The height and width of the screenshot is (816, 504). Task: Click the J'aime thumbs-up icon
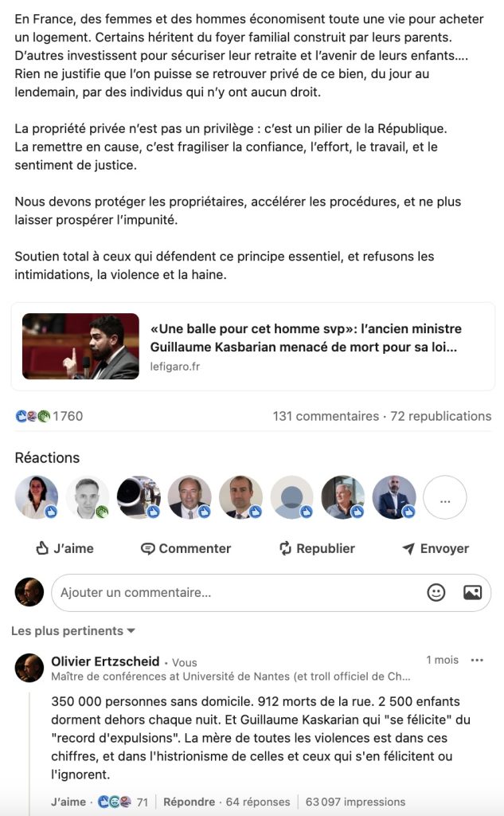[43, 548]
